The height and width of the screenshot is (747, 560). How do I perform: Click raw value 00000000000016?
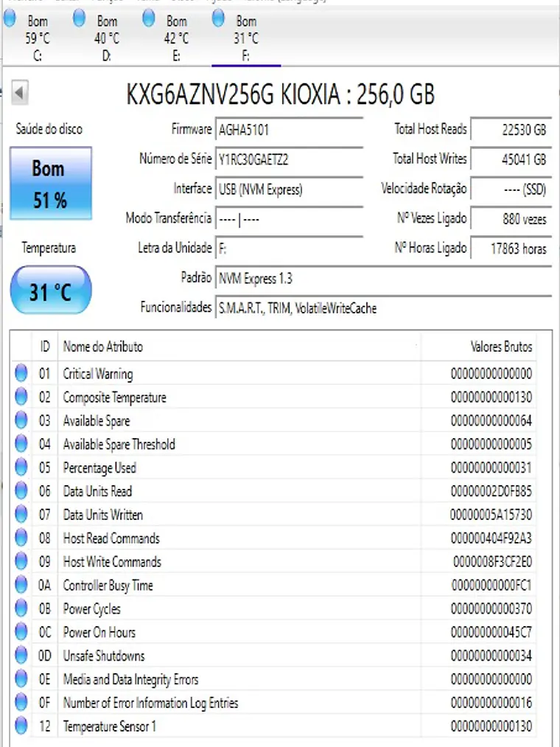(491, 703)
